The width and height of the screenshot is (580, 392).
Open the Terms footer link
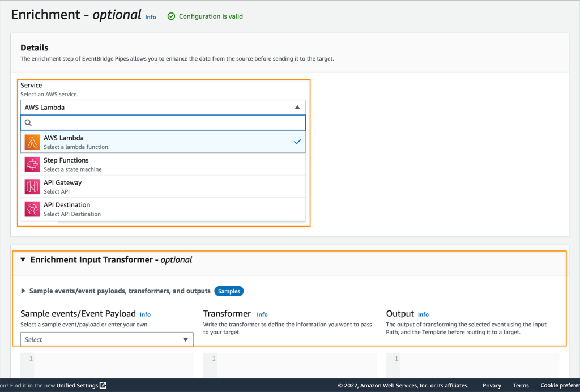click(x=521, y=385)
